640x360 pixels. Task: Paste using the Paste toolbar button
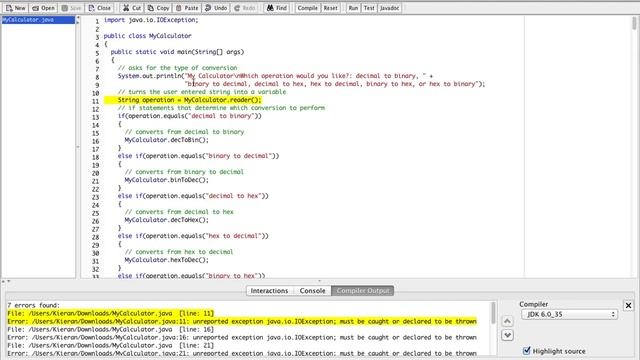pos(187,8)
